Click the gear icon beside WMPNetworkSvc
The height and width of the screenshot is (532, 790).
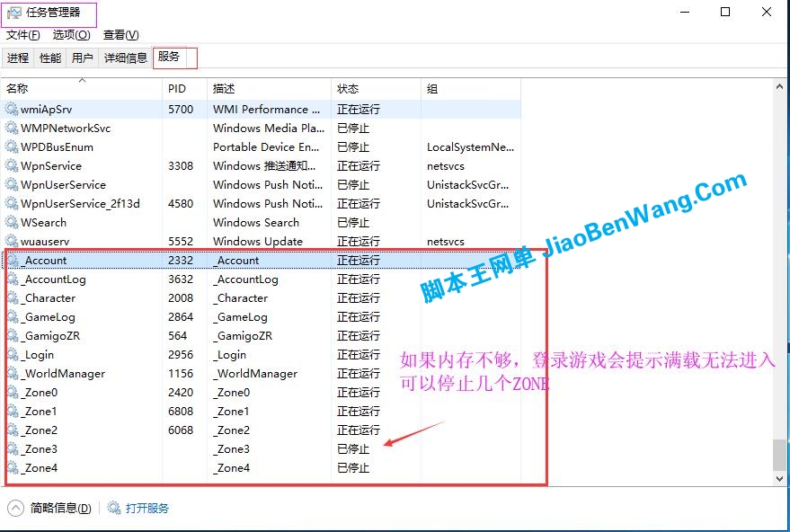click(12, 128)
